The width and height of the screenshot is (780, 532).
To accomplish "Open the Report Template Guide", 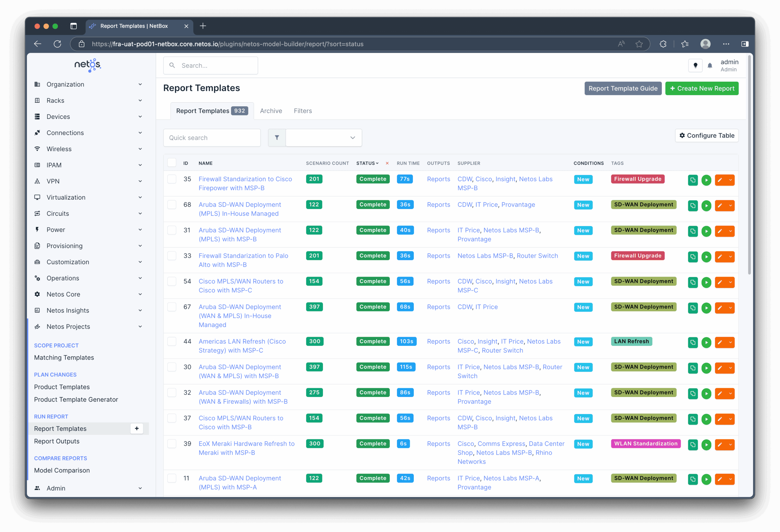I will 623,88.
